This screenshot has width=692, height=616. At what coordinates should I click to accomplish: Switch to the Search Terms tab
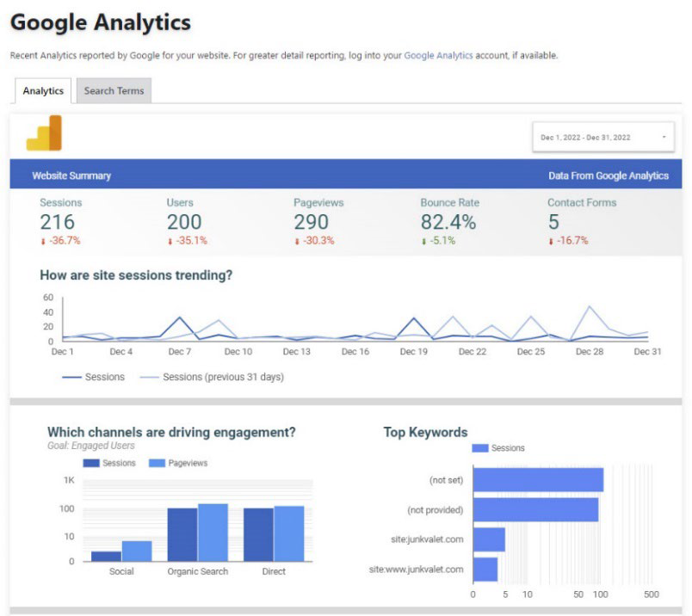tap(114, 91)
